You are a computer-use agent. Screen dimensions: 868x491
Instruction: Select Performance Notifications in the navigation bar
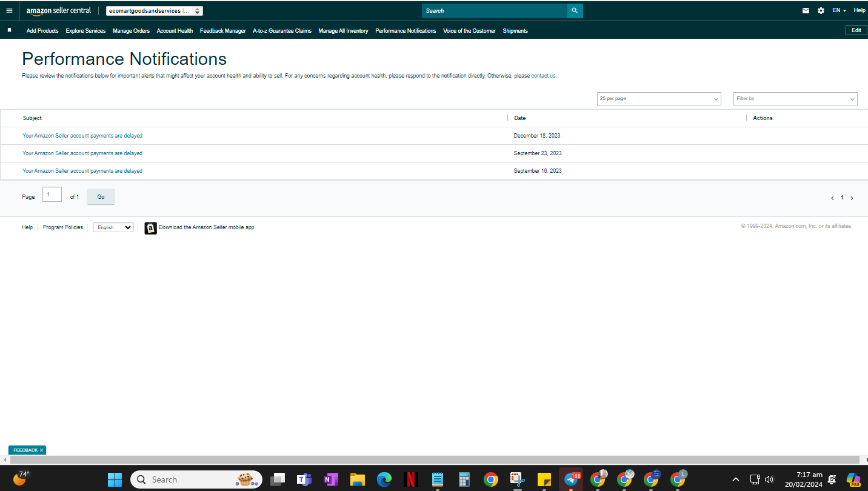[406, 31]
